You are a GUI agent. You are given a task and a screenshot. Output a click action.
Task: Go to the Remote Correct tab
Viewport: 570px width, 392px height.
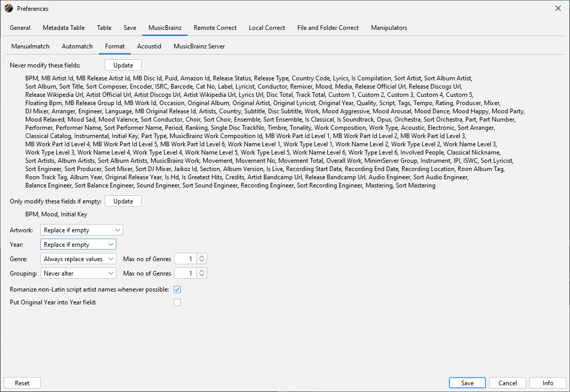(x=215, y=28)
